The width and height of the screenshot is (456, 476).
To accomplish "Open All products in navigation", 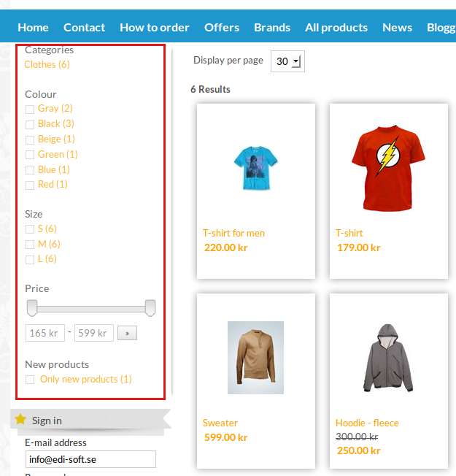I will pos(336,28).
